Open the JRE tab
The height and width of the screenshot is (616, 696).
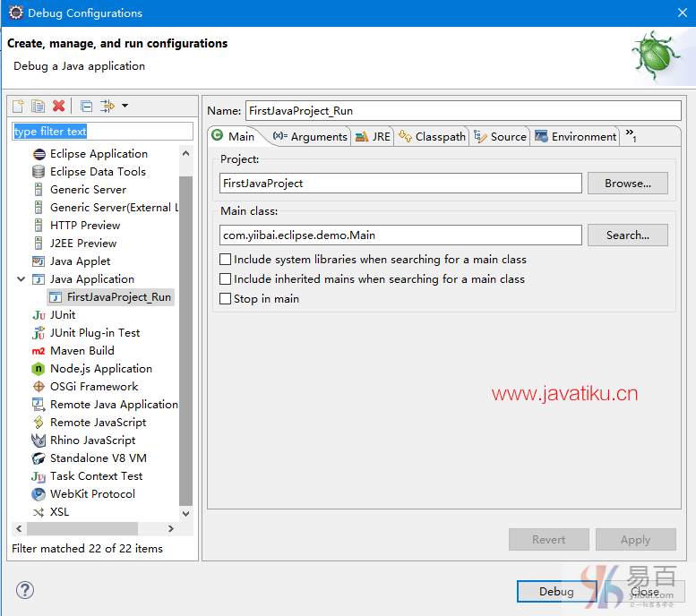373,136
